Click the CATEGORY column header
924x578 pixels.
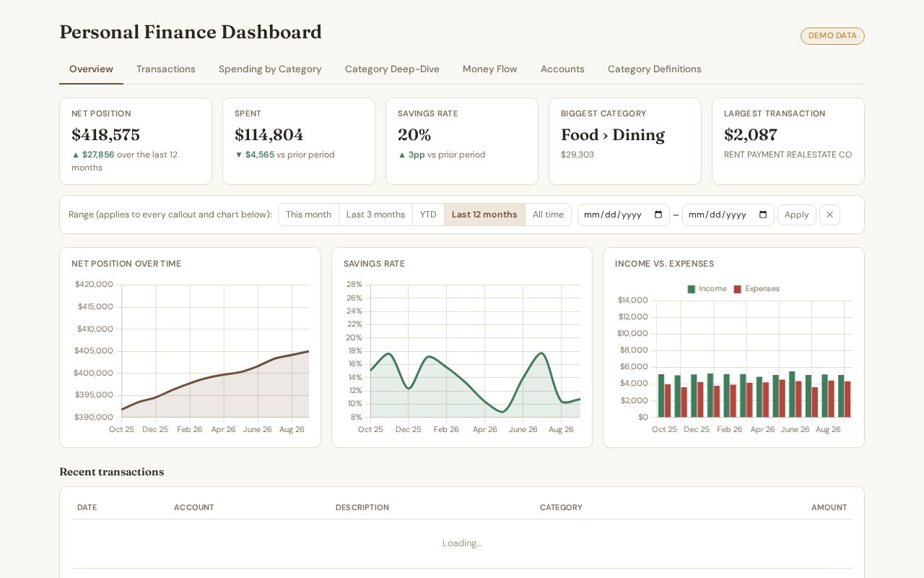(561, 508)
